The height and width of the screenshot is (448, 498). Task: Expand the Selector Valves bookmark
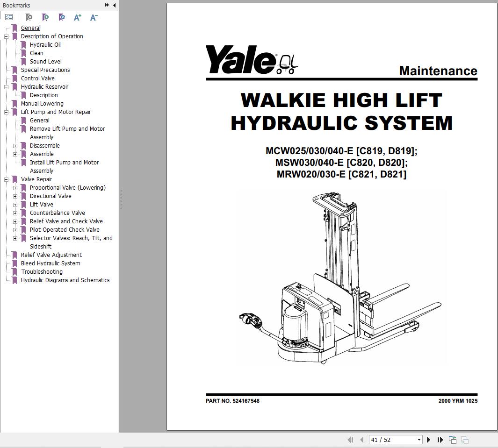coord(15,238)
